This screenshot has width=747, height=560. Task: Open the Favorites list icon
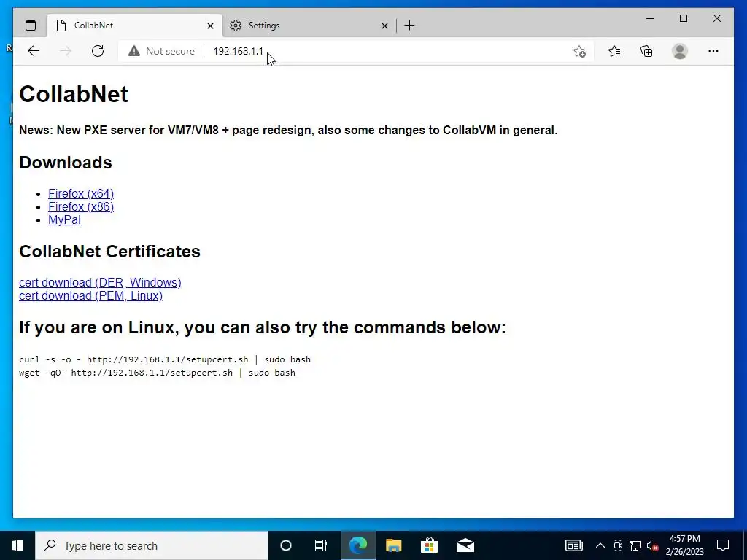tap(614, 51)
